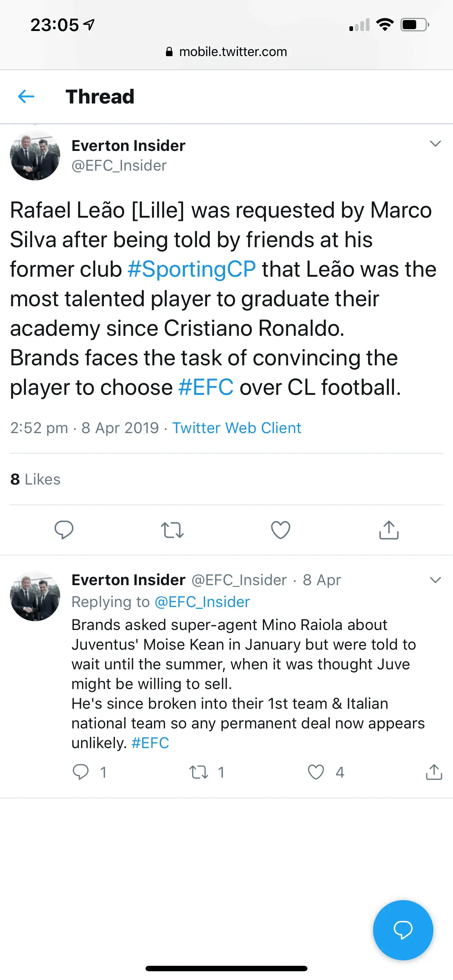This screenshot has height=980, width=453.
Task: Open the #SportingCP hashtag
Action: (x=191, y=269)
